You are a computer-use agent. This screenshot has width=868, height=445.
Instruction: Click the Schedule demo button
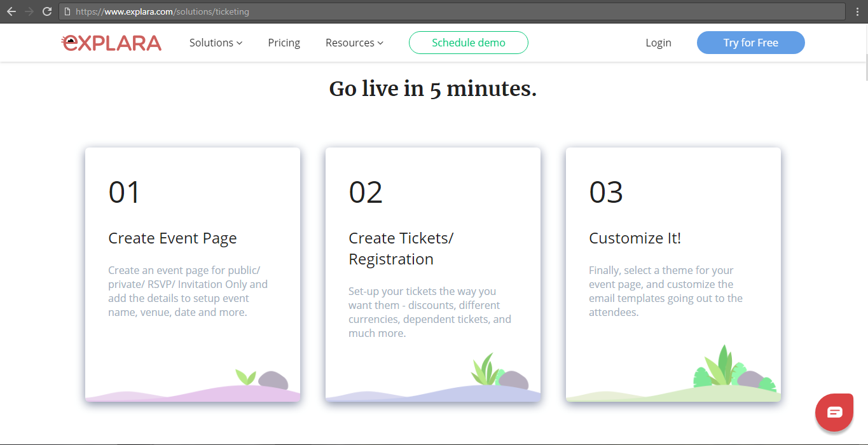469,43
